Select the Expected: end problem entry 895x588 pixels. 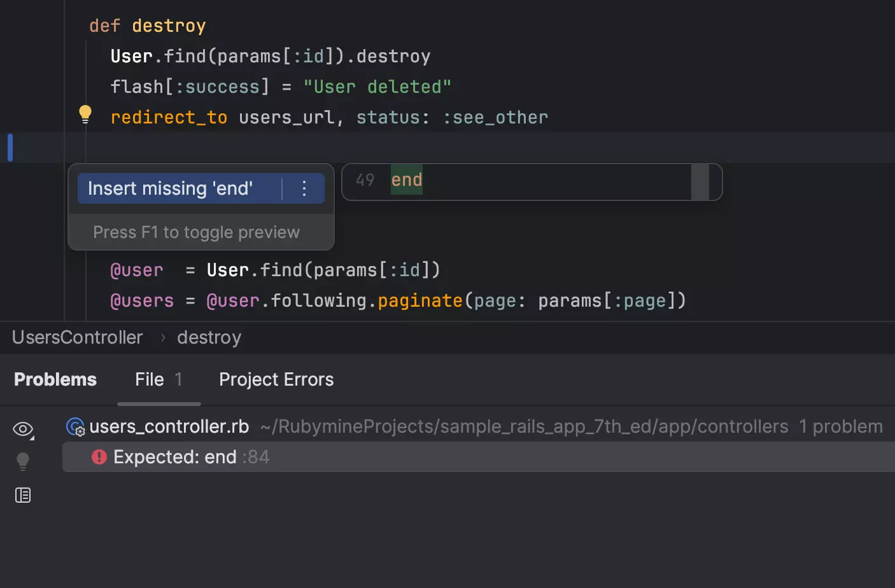coord(191,457)
